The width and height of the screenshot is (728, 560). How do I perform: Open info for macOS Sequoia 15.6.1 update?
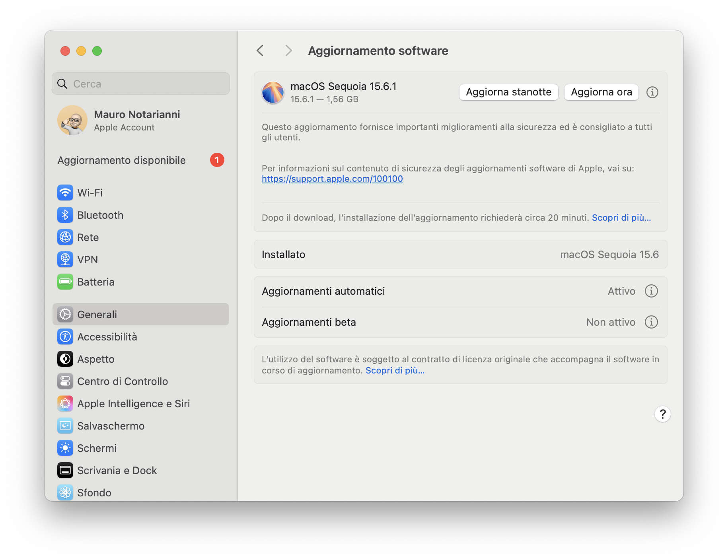click(652, 92)
